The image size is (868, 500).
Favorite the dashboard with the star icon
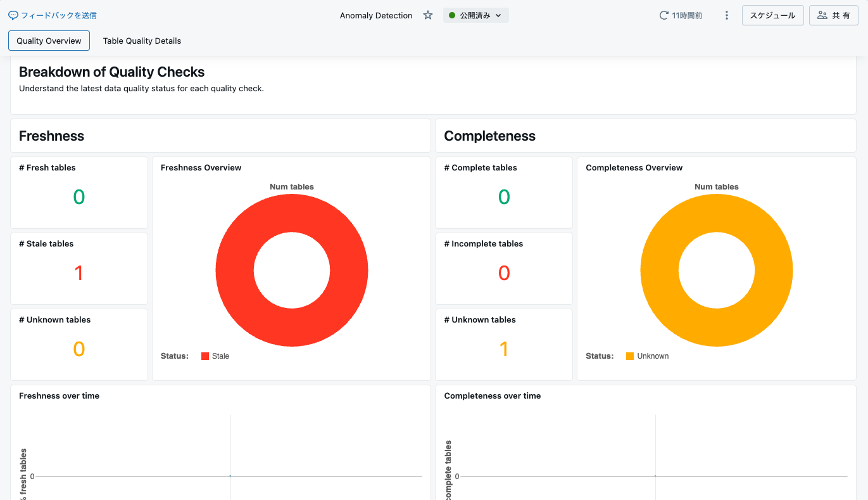[428, 15]
